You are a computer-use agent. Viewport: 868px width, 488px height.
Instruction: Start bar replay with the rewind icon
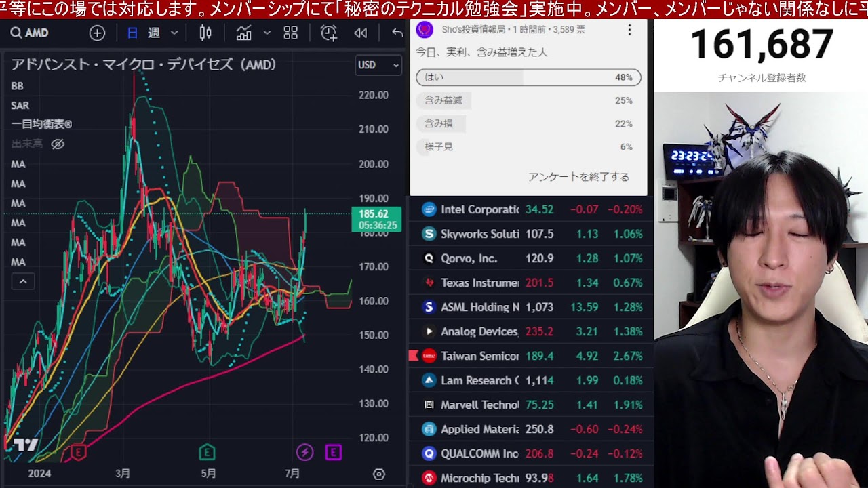pyautogui.click(x=361, y=33)
